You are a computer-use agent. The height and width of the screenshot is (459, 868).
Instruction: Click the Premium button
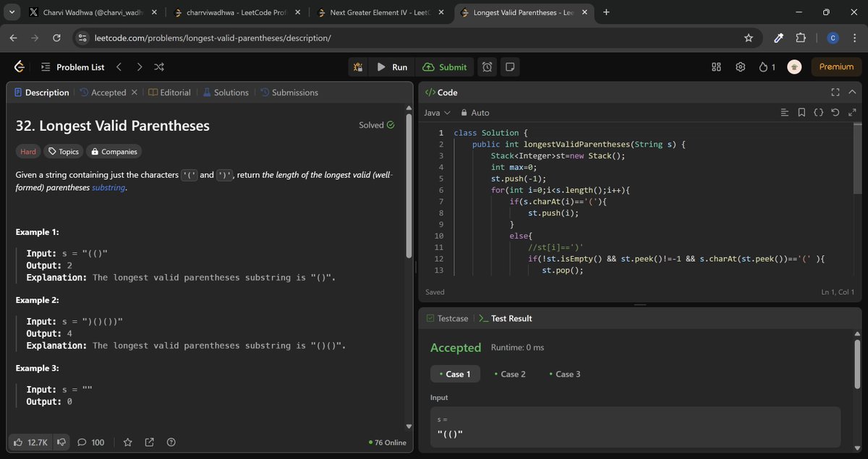click(x=836, y=67)
